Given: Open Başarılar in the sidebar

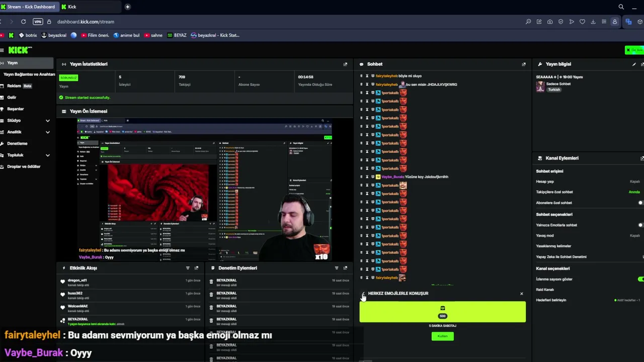Looking at the screenshot, I should click(15, 109).
